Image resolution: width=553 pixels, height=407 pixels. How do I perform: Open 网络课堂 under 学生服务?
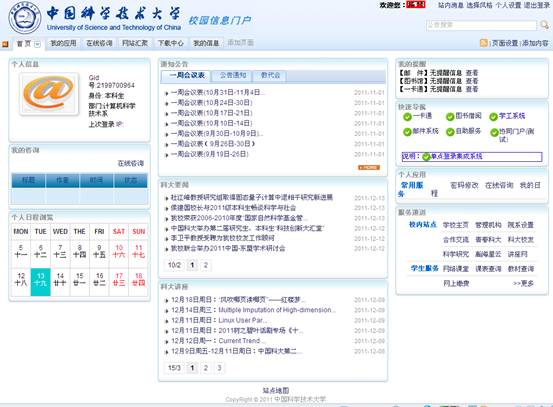click(456, 269)
